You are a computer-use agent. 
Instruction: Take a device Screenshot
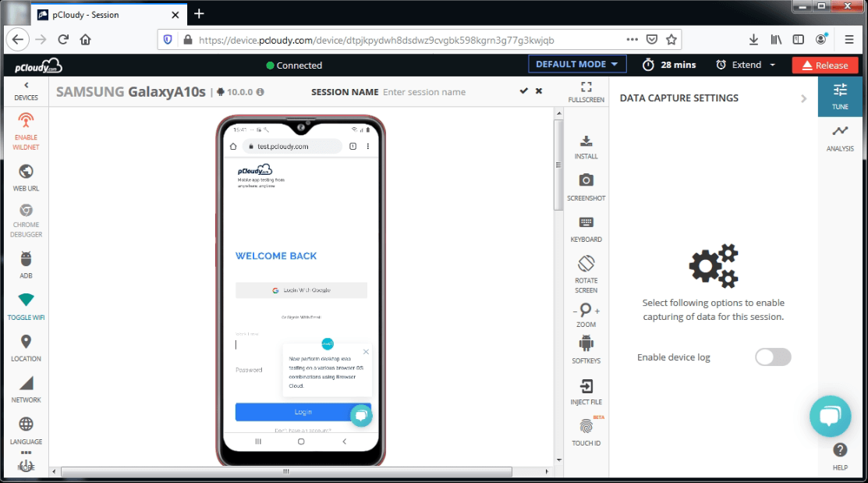tap(586, 187)
